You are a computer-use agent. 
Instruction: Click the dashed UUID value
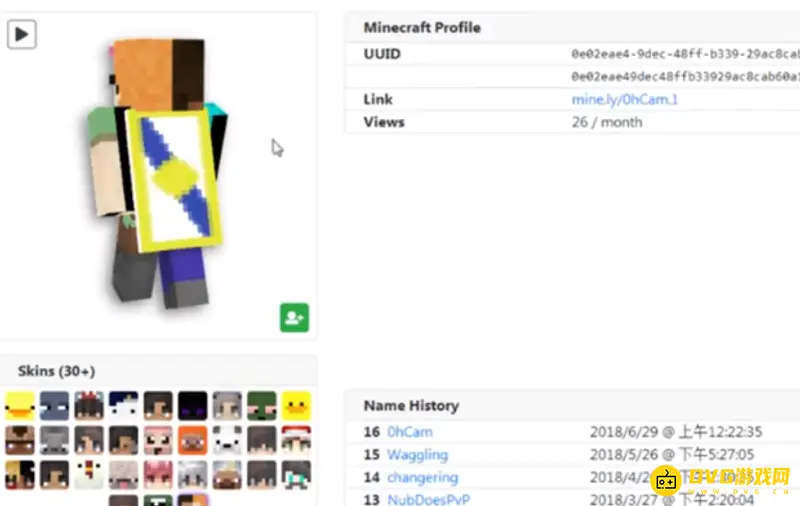click(x=684, y=54)
